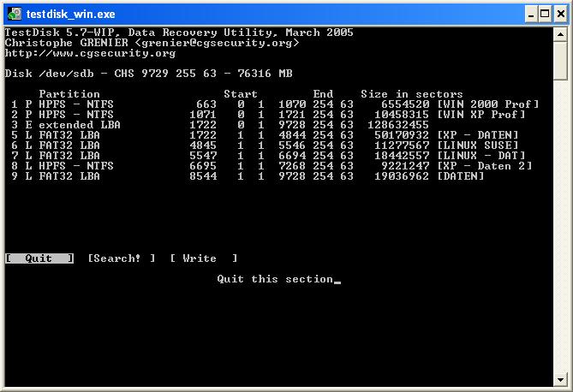
Task: Click the 'Quit this section' hint text
Action: coord(275,279)
